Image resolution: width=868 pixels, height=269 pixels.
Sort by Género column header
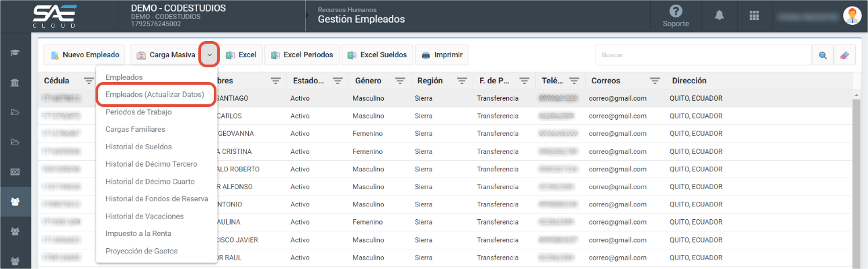[368, 81]
